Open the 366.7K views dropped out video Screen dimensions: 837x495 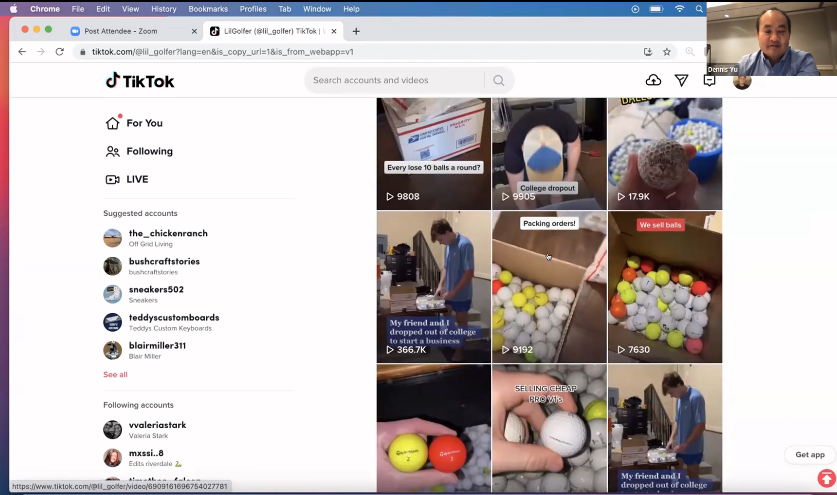click(433, 287)
